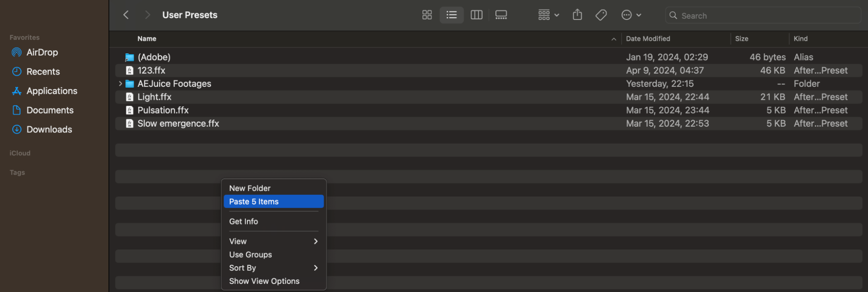This screenshot has width=868, height=292.
Task: Open the More actions ellipsis dropdown
Action: pos(631,15)
